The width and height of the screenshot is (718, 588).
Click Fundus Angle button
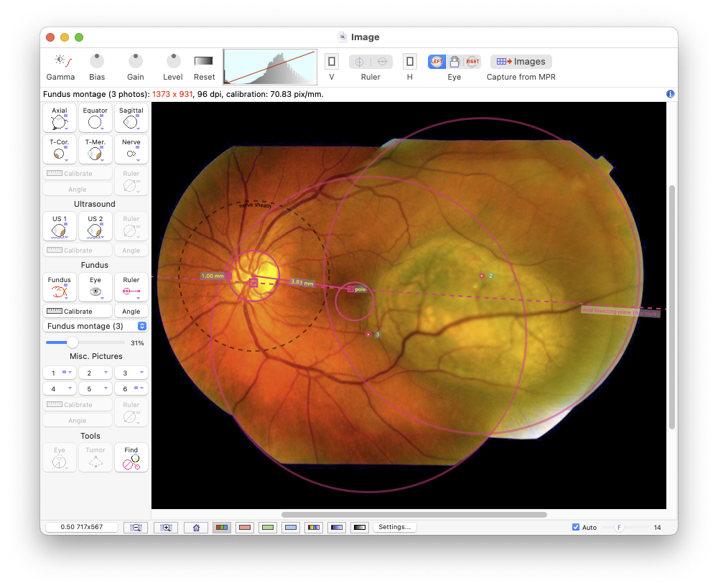pyautogui.click(x=131, y=312)
